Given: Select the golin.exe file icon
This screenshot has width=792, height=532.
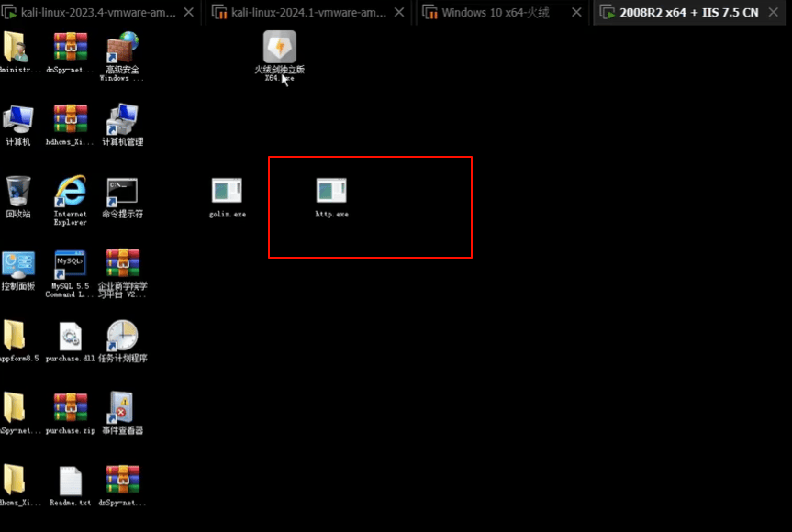Looking at the screenshot, I should [228, 192].
